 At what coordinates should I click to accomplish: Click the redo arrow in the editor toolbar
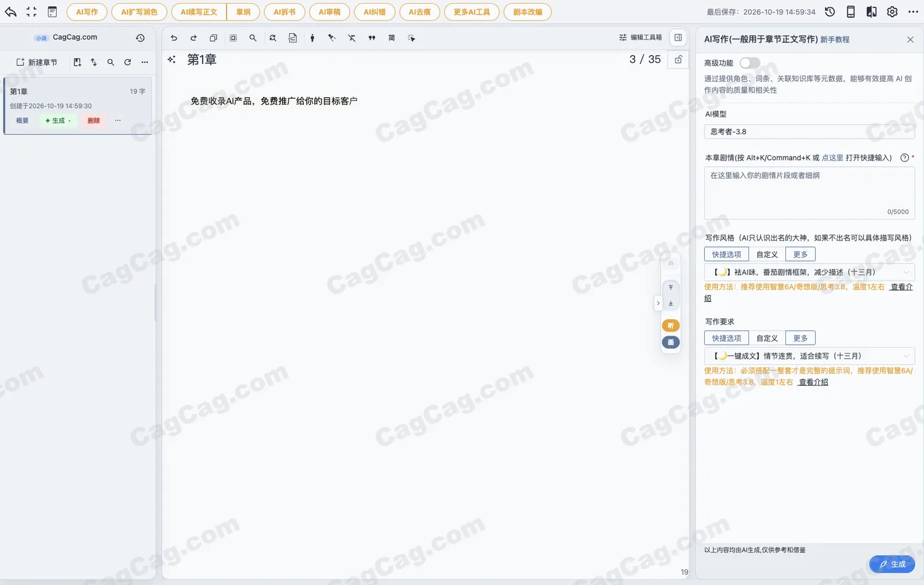click(193, 38)
